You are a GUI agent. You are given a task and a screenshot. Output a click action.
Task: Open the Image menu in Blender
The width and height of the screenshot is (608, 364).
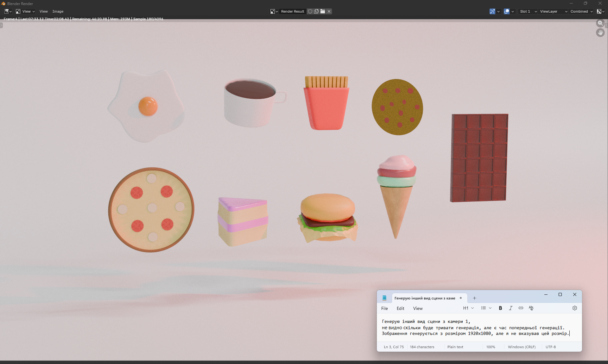pyautogui.click(x=58, y=11)
